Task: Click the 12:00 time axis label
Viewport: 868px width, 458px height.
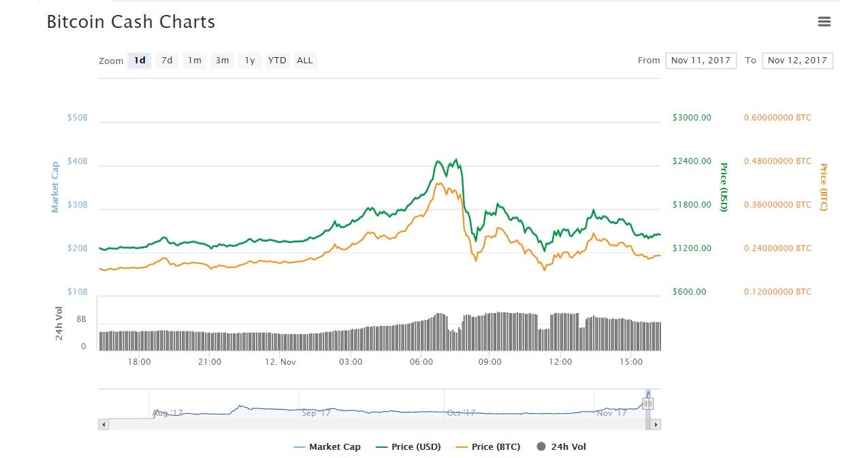Action: [560, 362]
